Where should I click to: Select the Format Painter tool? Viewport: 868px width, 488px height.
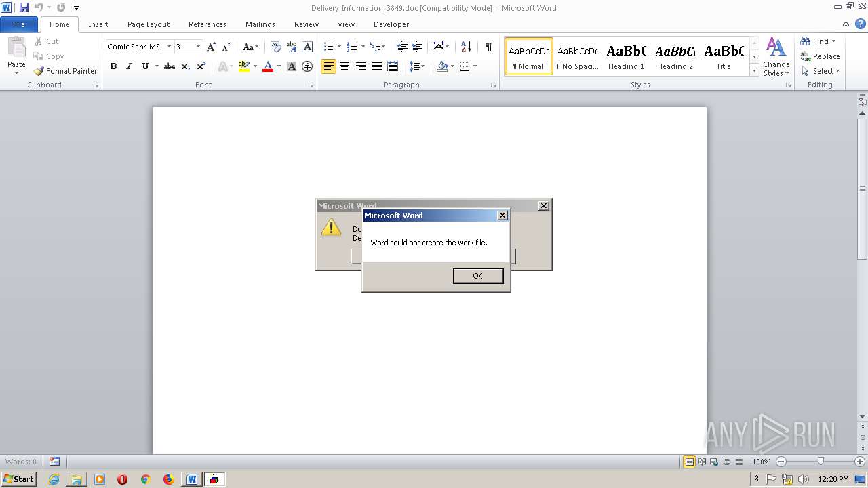[65, 71]
